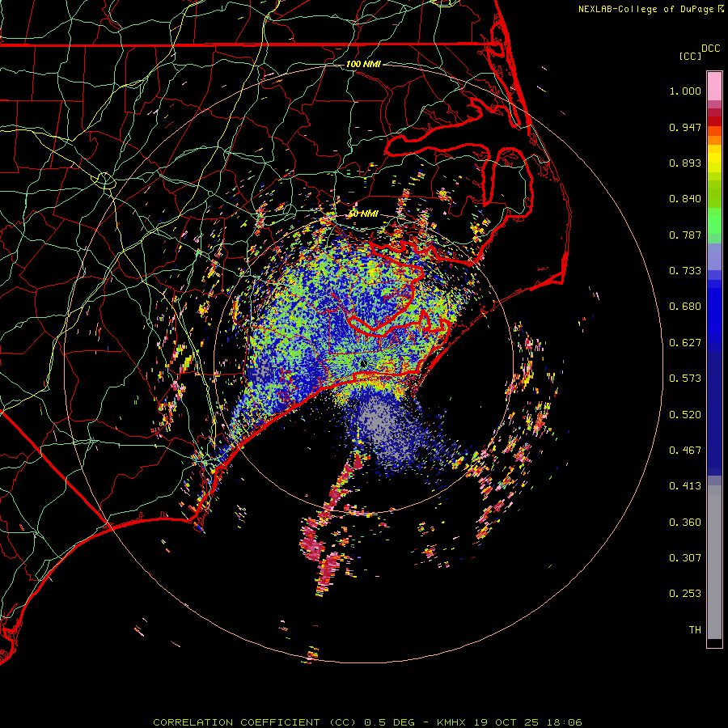The height and width of the screenshot is (728, 728).
Task: Select the 0.840 scale value
Action: coord(685,199)
